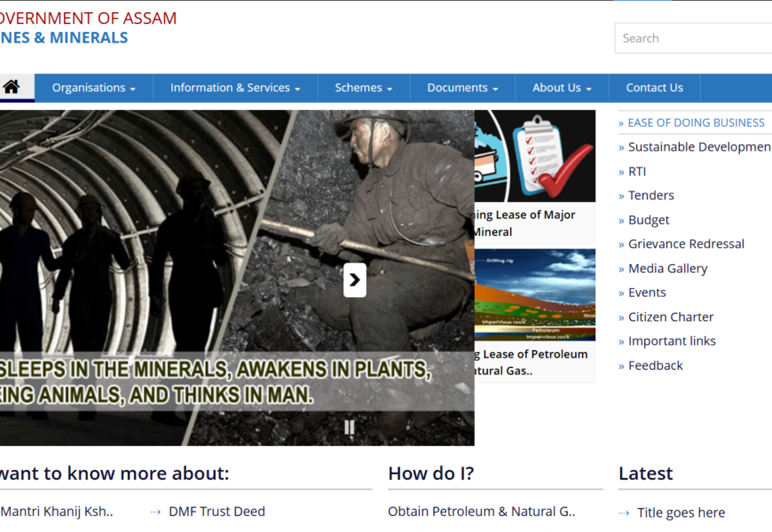
Task: Go to the Contact Us page
Action: [x=654, y=88]
